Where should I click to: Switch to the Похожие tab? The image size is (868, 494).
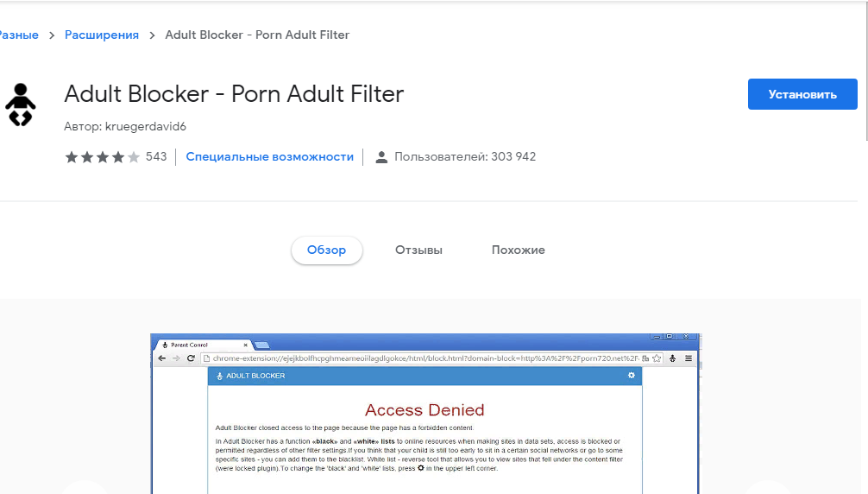click(x=519, y=250)
